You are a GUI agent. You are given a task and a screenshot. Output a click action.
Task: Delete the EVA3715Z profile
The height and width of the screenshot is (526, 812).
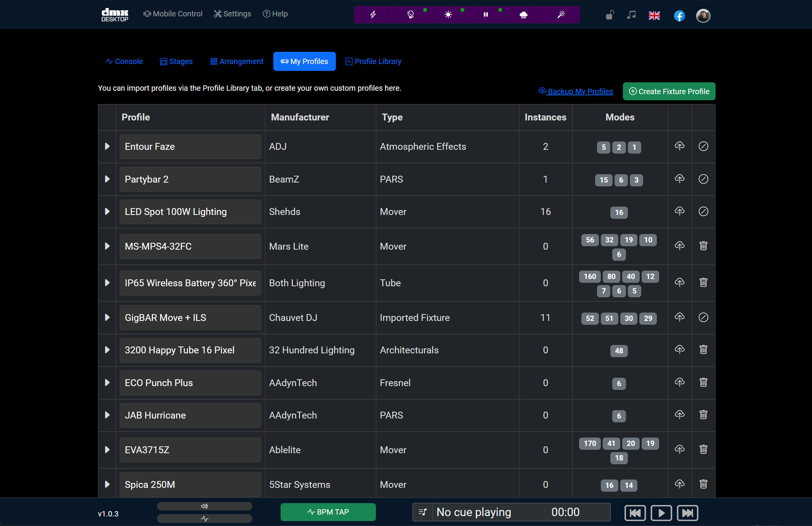[703, 450]
